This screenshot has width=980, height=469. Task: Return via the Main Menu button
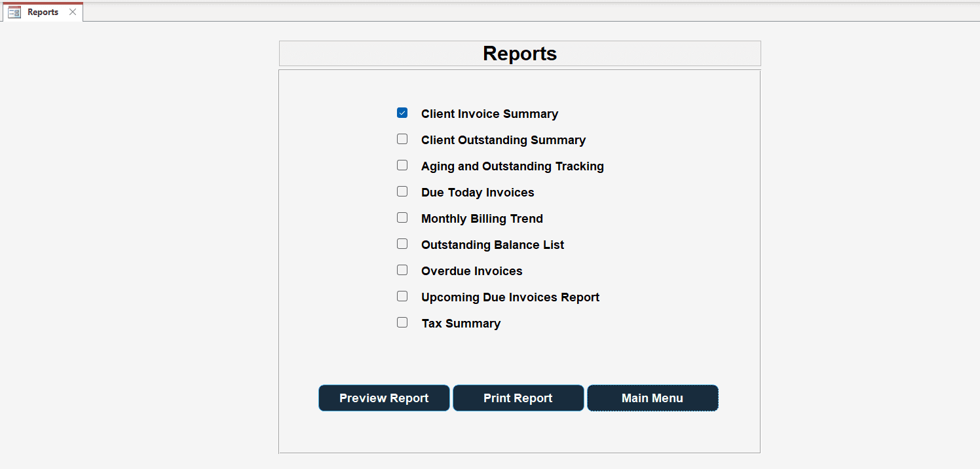[652, 398]
